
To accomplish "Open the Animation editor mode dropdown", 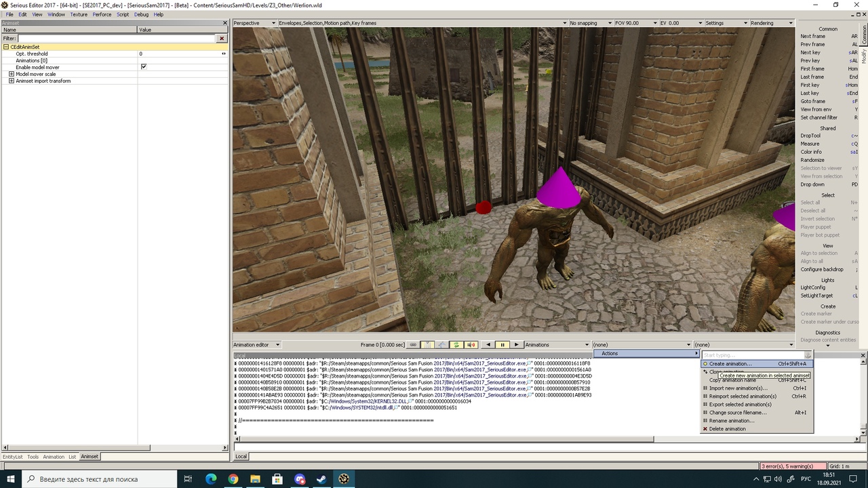I will click(256, 345).
